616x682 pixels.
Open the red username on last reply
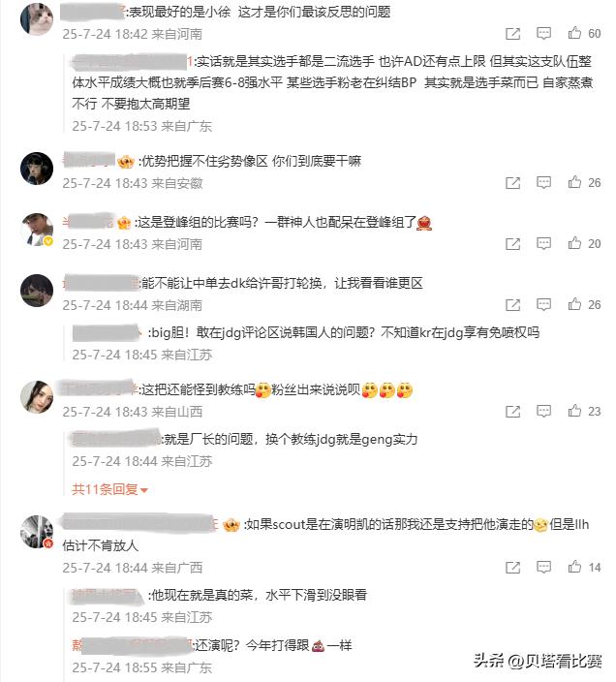133,645
